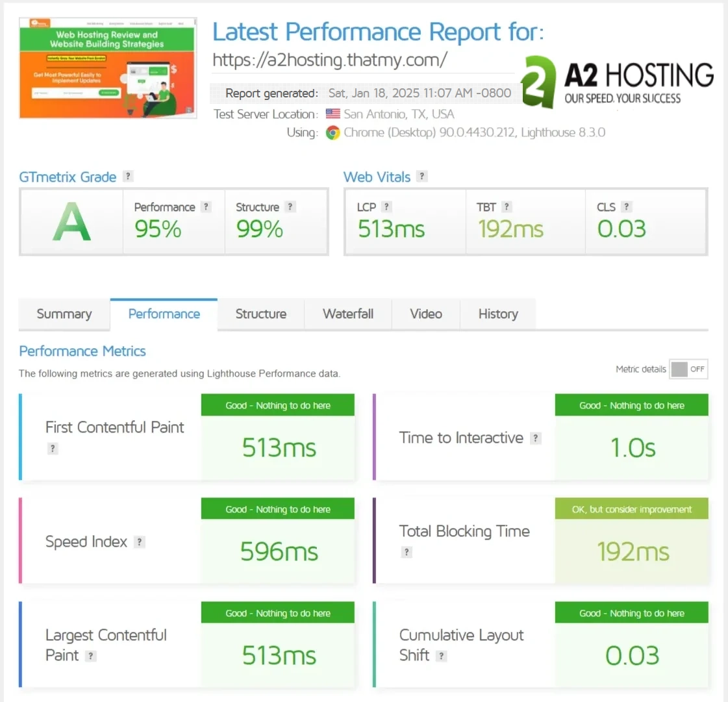728x702 pixels.
Task: Click the website preview thumbnail
Action: pyautogui.click(x=108, y=68)
